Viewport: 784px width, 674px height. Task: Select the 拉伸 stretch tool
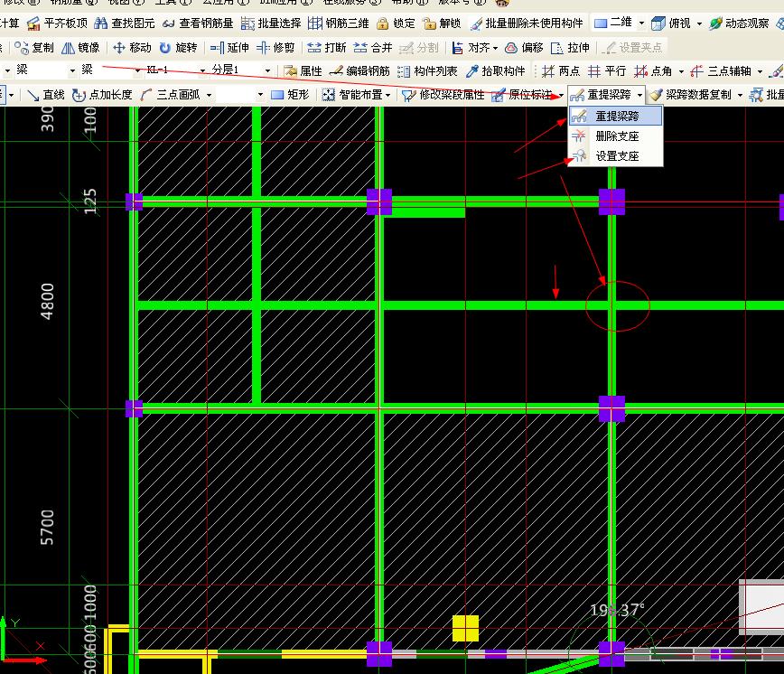[570, 48]
